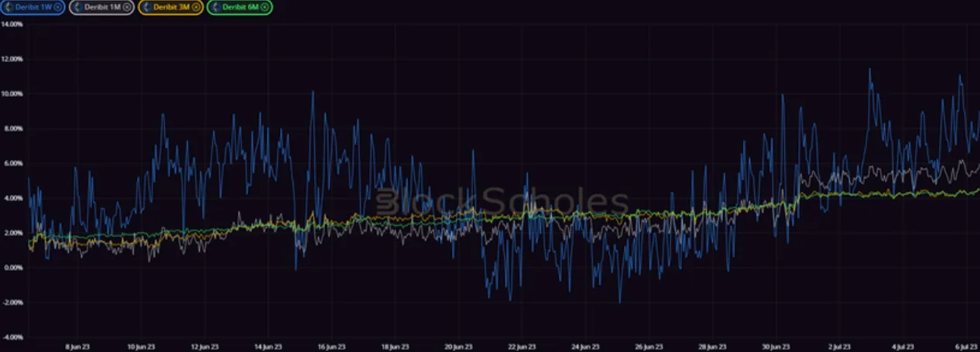Click the 6.00% y-axis label
Image resolution: width=980 pixels, height=352 pixels.
[x=12, y=163]
